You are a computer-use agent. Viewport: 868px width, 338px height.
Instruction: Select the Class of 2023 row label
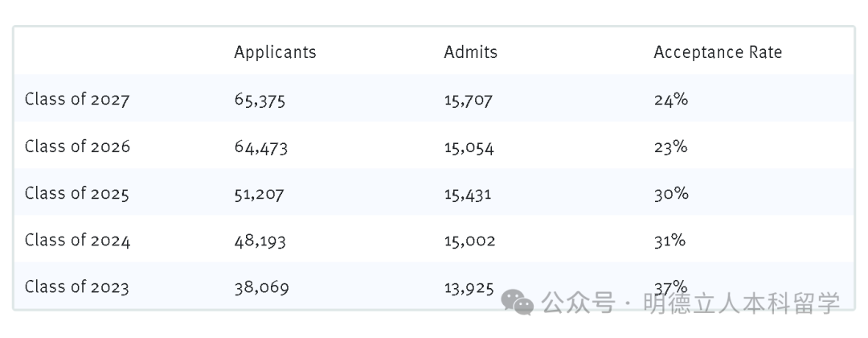tap(77, 286)
